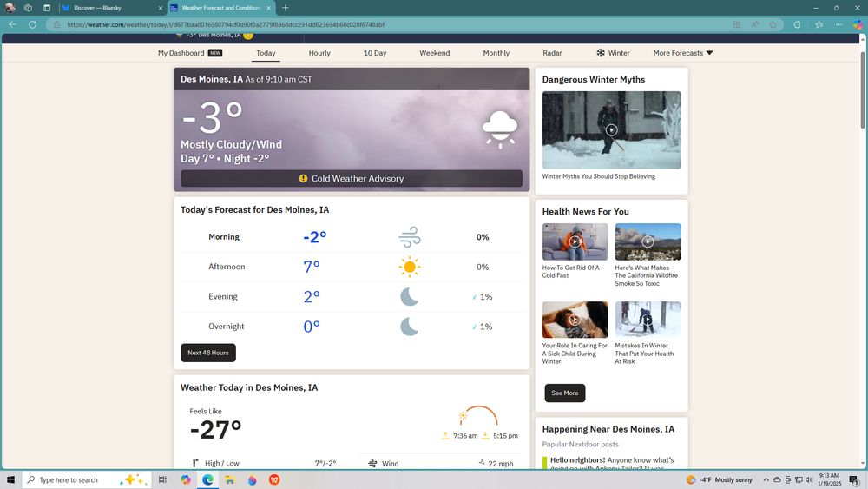Screen dimensions: 868x489
Task: Open Task View on taskbar
Action: [x=163, y=479]
